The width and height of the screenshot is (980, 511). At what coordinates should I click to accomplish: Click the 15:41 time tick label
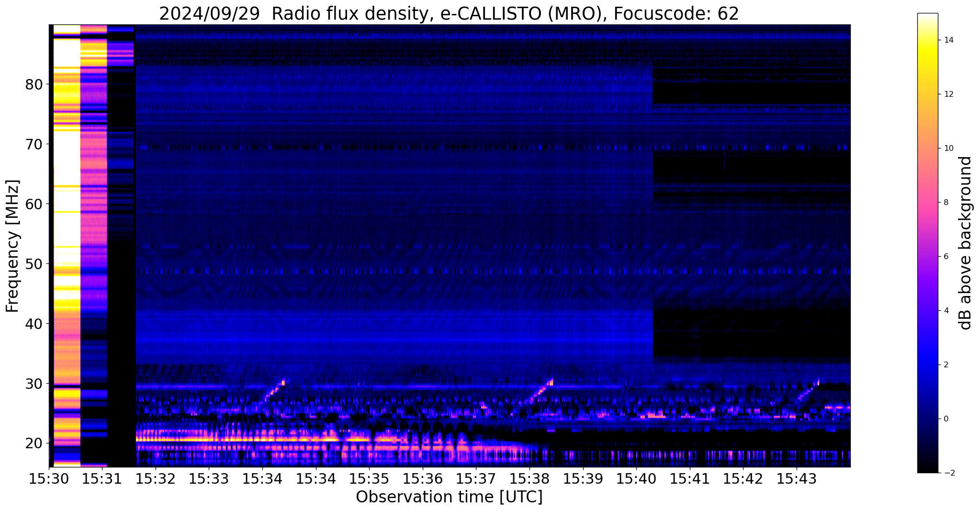point(689,478)
